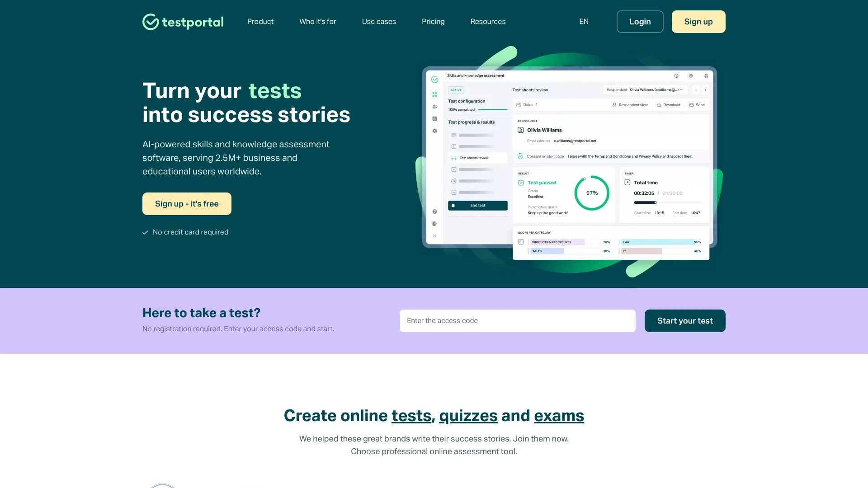This screenshot has height=488, width=868.
Task: Click the Sign up free button
Action: pos(187,204)
